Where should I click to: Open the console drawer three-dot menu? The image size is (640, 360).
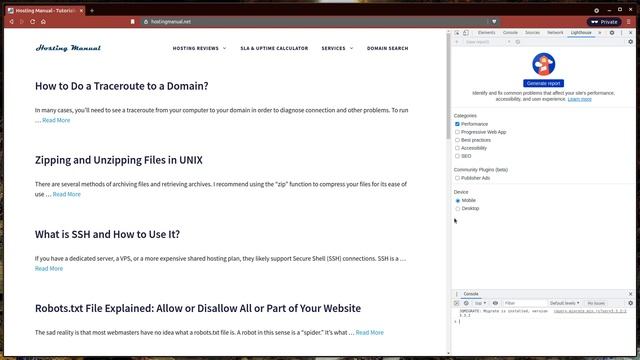coord(457,294)
